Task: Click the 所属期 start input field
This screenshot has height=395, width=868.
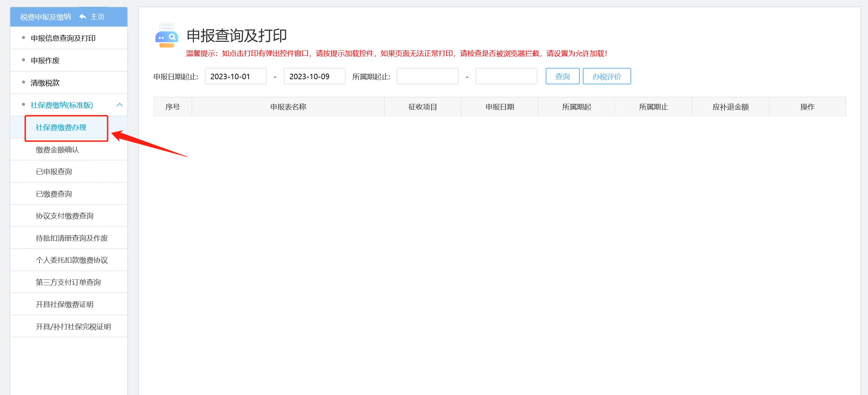Action: [x=427, y=76]
